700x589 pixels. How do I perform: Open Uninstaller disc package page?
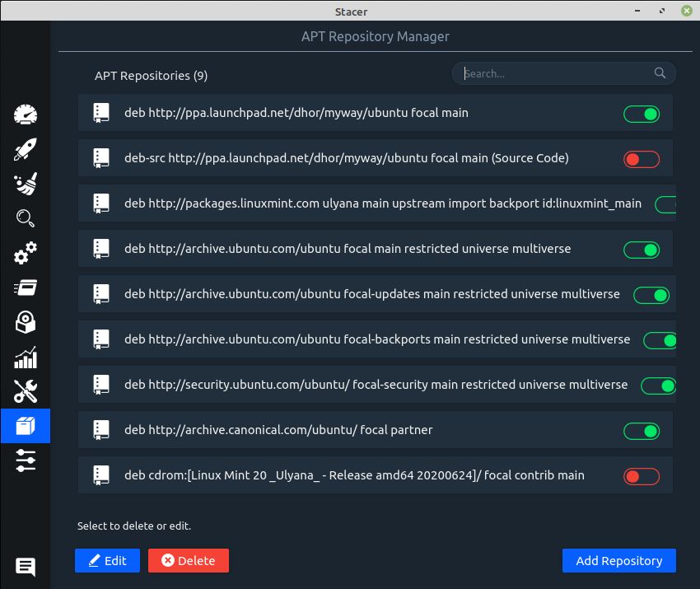coord(26,322)
